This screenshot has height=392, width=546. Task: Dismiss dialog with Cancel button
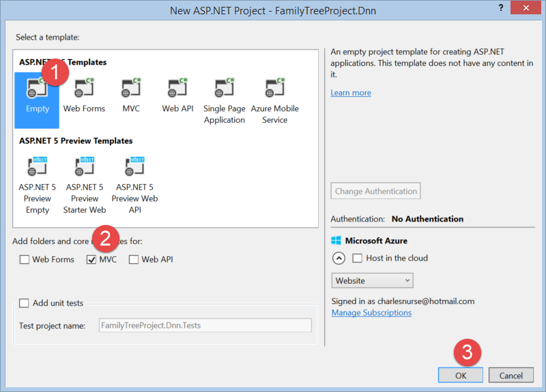tap(511, 376)
